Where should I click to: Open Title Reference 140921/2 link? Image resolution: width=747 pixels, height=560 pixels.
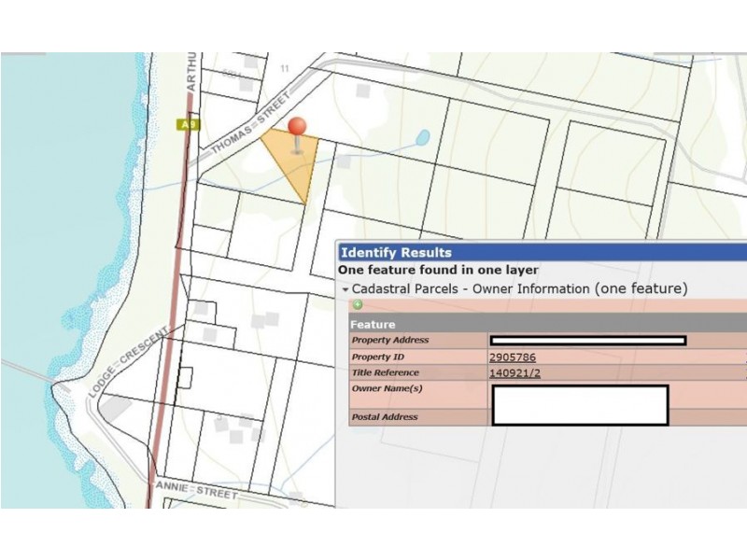tap(515, 372)
